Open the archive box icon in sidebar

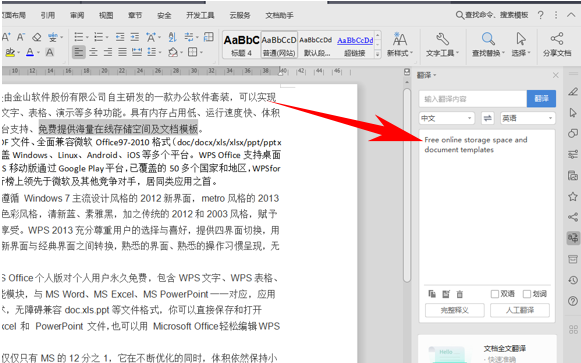573,259
